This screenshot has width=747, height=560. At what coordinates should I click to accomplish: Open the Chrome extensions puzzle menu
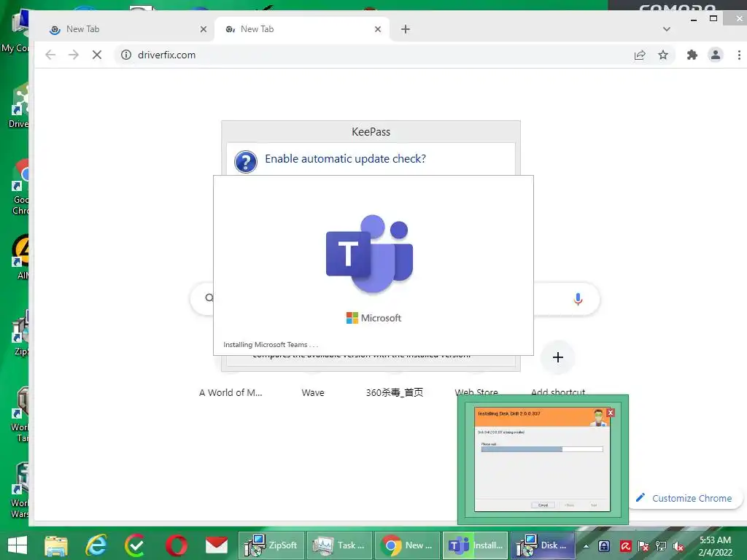692,55
